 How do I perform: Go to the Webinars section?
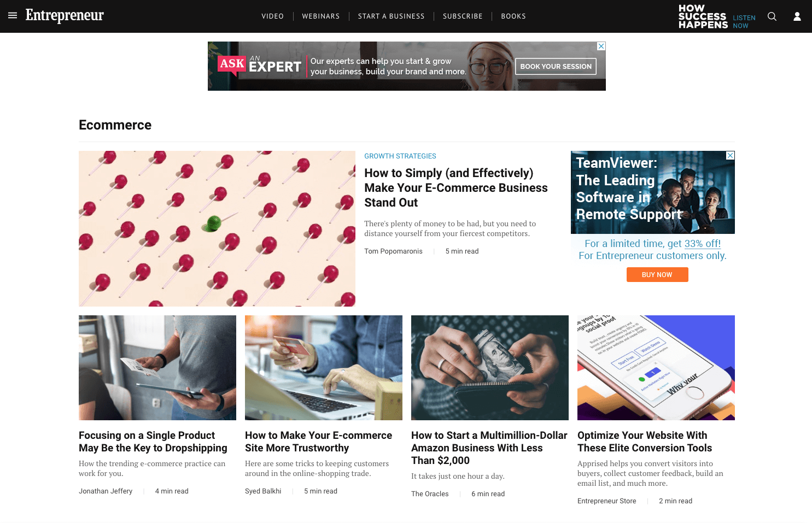pos(321,16)
